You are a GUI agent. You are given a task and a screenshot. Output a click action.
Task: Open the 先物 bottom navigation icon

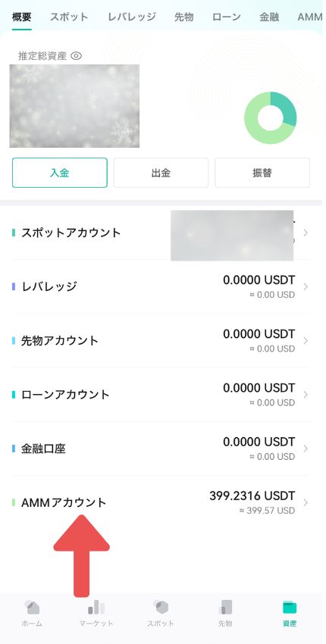click(x=225, y=608)
